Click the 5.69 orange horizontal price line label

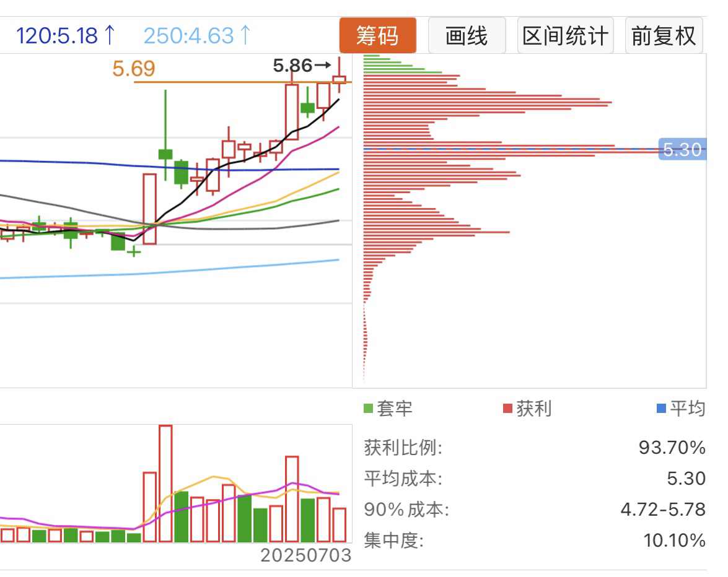[133, 69]
